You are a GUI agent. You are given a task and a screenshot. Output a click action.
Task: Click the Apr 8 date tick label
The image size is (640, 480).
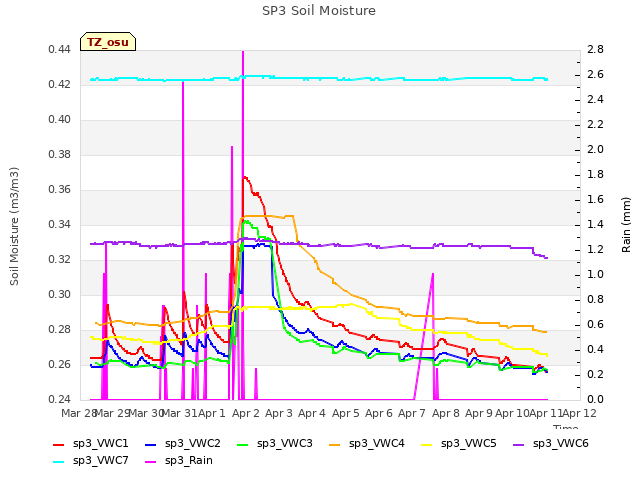446,413
